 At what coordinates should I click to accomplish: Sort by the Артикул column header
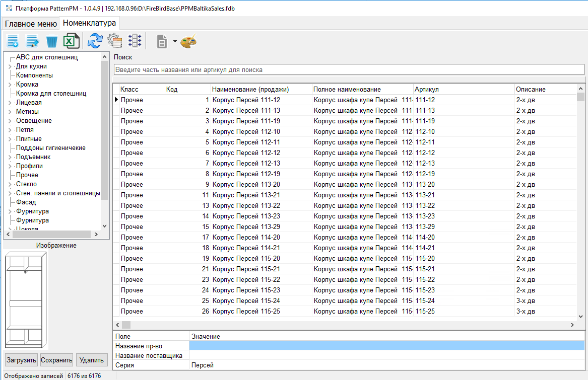[x=426, y=89]
